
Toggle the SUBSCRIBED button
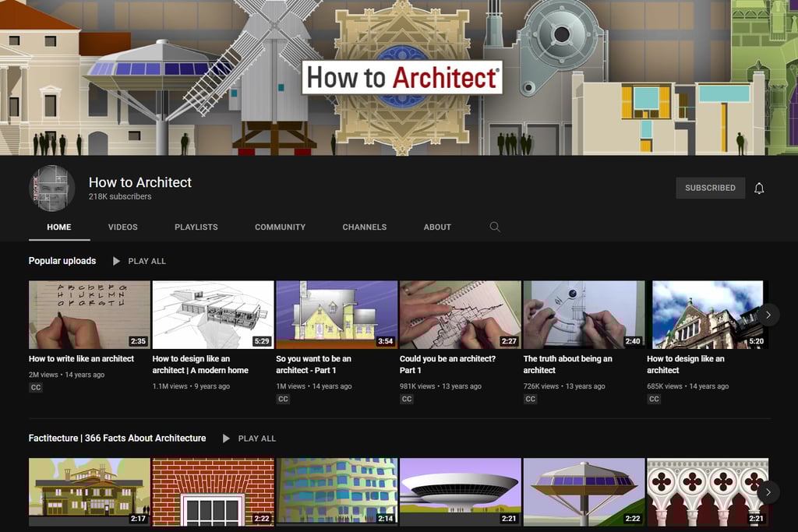(x=710, y=188)
